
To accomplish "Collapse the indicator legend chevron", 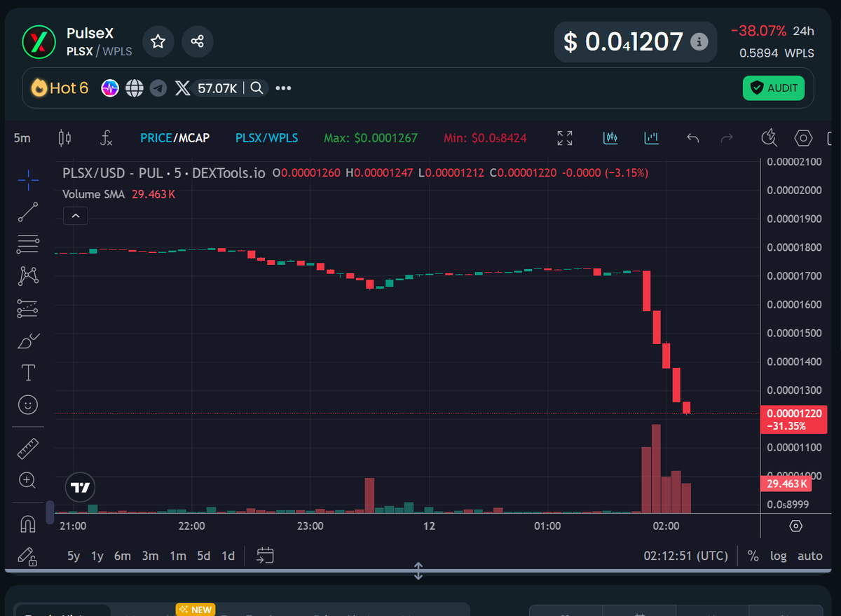I will pyautogui.click(x=75, y=216).
